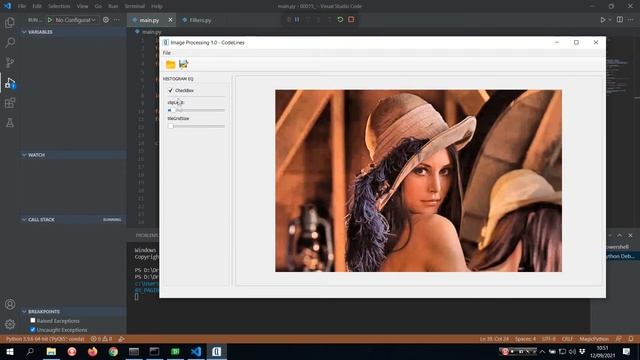640x360 pixels.
Task: Click the open folder icon in Image Processing toolbar
Action: pos(171,64)
